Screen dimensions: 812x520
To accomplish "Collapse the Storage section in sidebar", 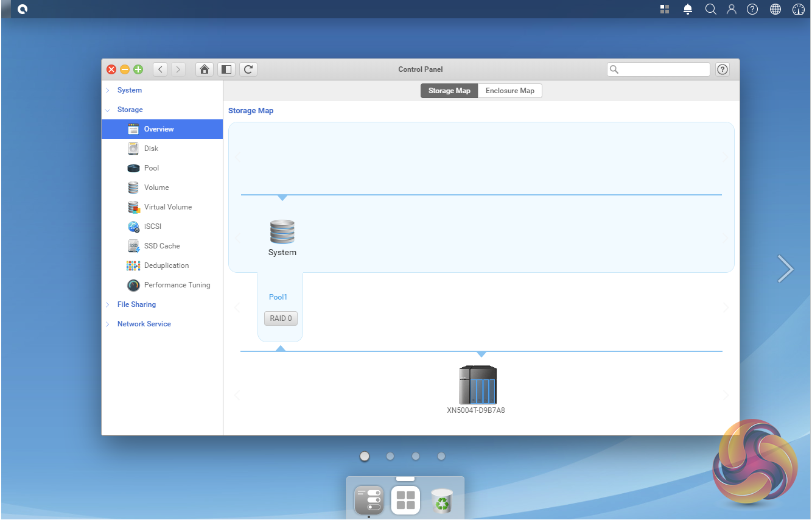I will click(x=130, y=110).
